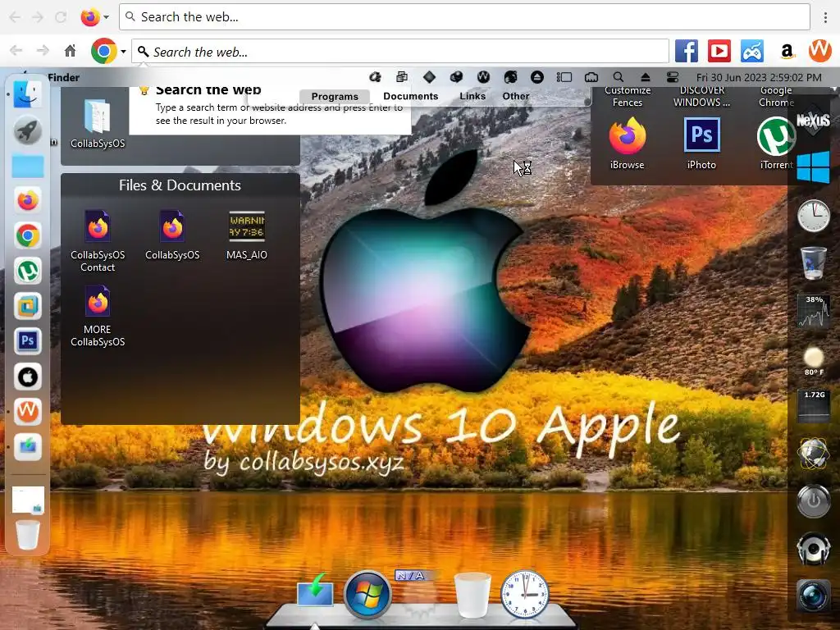Open the CollabSysOS folder shortcut
The width and height of the screenshot is (840, 630).
click(98, 123)
